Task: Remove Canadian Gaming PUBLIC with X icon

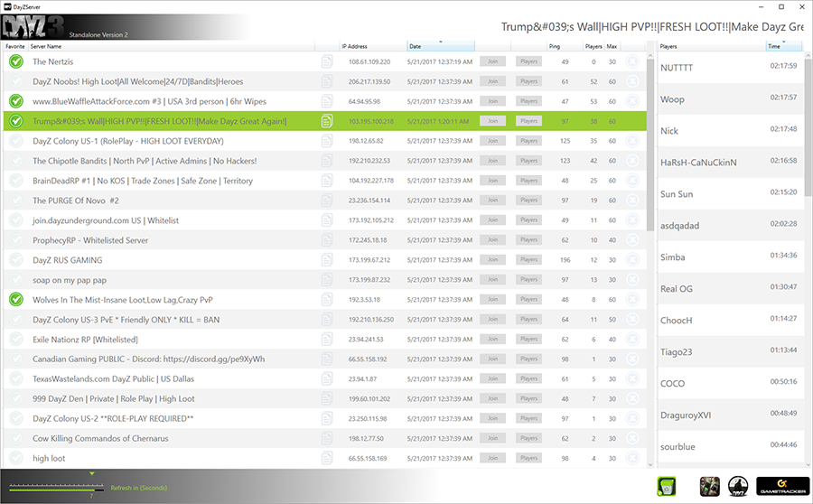Action: point(632,359)
